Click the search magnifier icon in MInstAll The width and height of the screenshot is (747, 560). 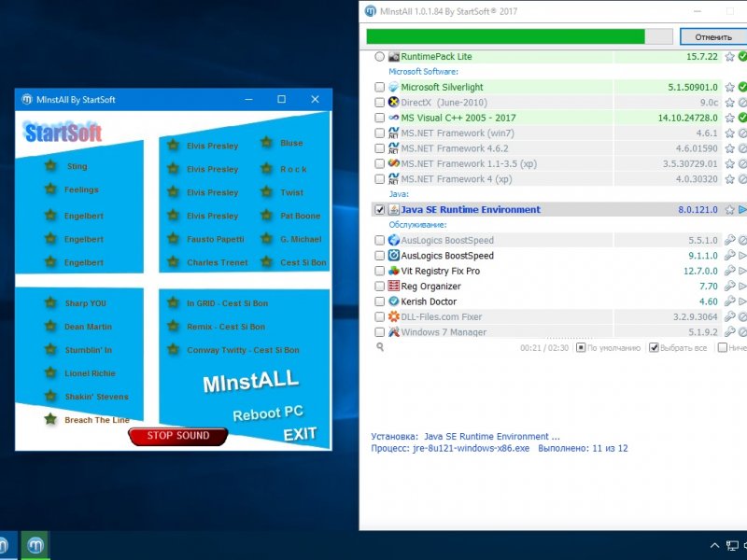[x=380, y=347]
